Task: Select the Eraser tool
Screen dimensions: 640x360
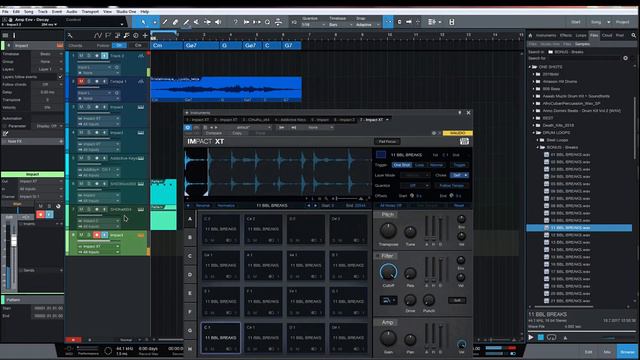Action: [176, 22]
